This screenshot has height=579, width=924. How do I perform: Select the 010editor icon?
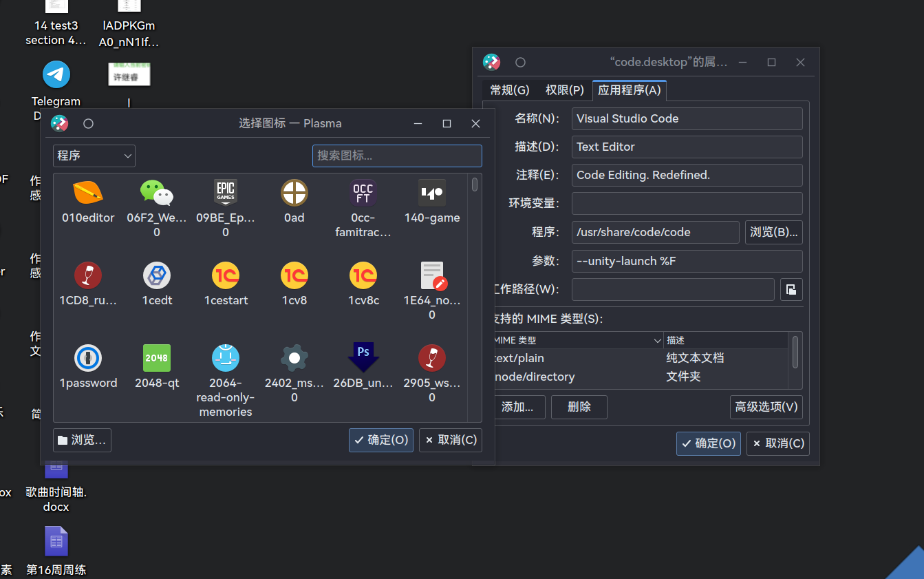[88, 193]
